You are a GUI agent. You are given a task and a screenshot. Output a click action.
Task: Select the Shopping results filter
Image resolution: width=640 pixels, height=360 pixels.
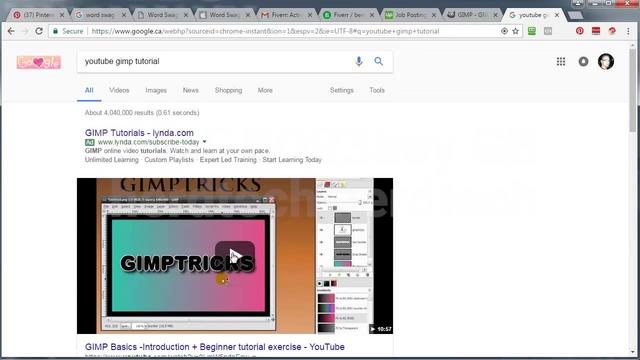228,90
